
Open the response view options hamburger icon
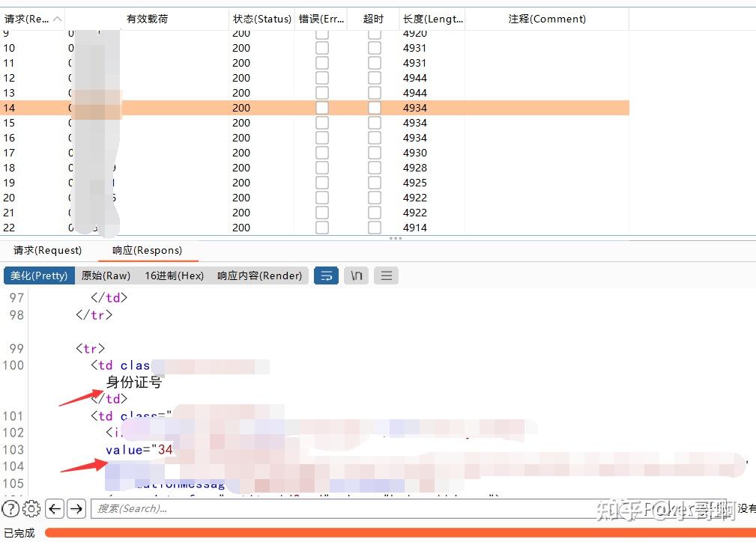tap(385, 275)
